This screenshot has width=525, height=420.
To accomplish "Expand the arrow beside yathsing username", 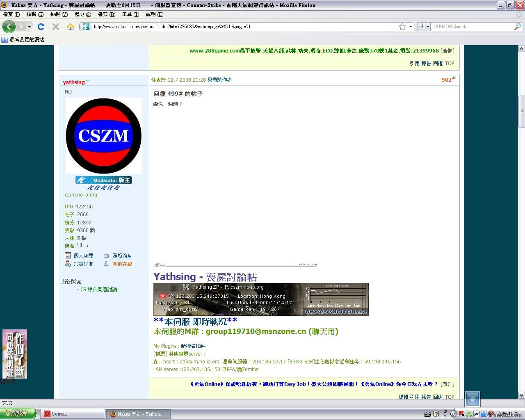I will [87, 81].
